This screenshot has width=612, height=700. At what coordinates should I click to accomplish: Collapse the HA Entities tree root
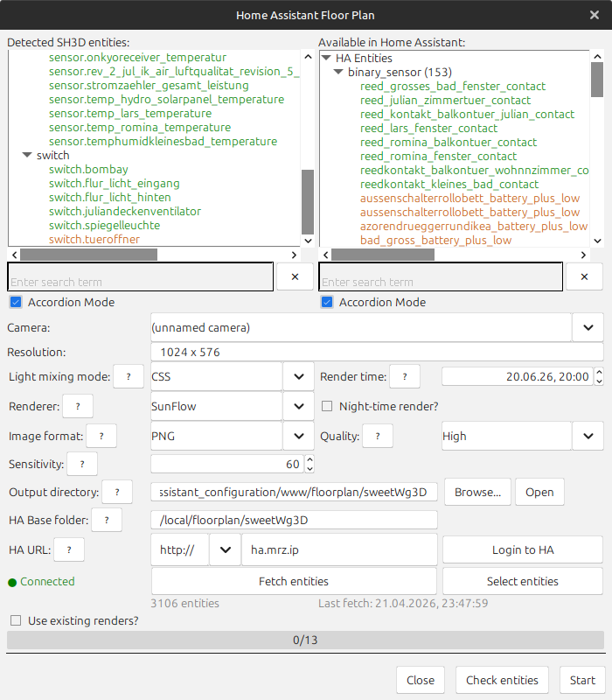pos(326,58)
